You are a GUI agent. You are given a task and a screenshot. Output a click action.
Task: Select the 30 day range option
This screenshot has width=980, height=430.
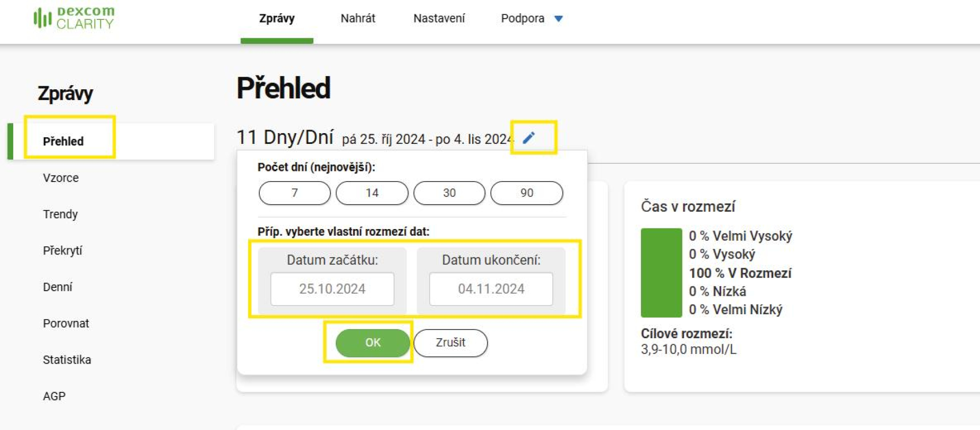coord(449,193)
